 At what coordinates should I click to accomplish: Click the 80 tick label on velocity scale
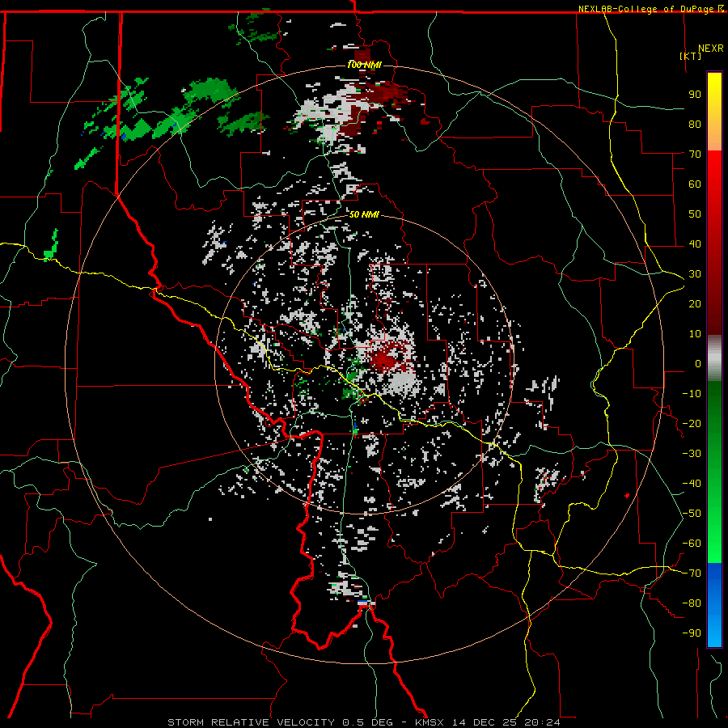(695, 125)
